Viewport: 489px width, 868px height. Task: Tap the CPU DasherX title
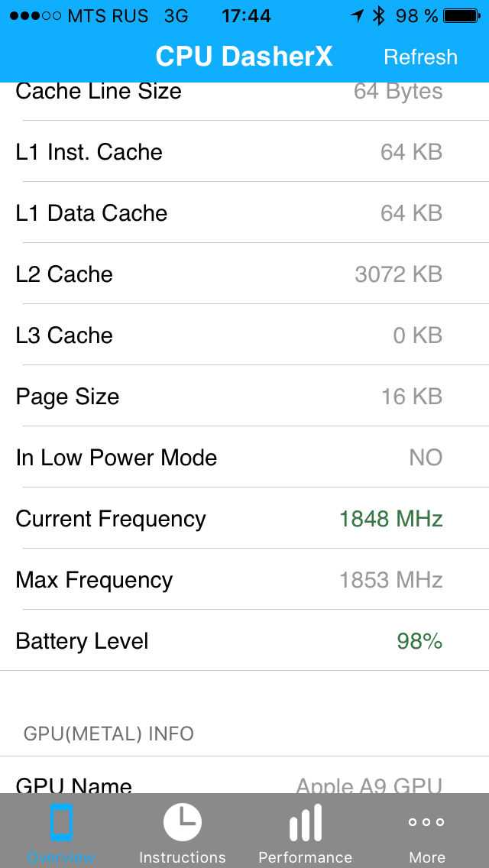click(244, 57)
